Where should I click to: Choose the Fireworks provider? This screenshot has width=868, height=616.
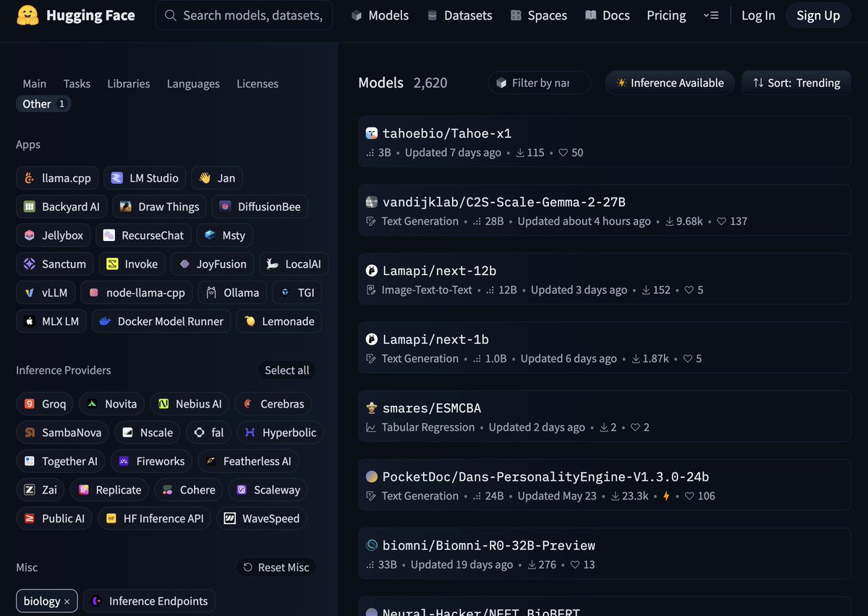tap(152, 461)
